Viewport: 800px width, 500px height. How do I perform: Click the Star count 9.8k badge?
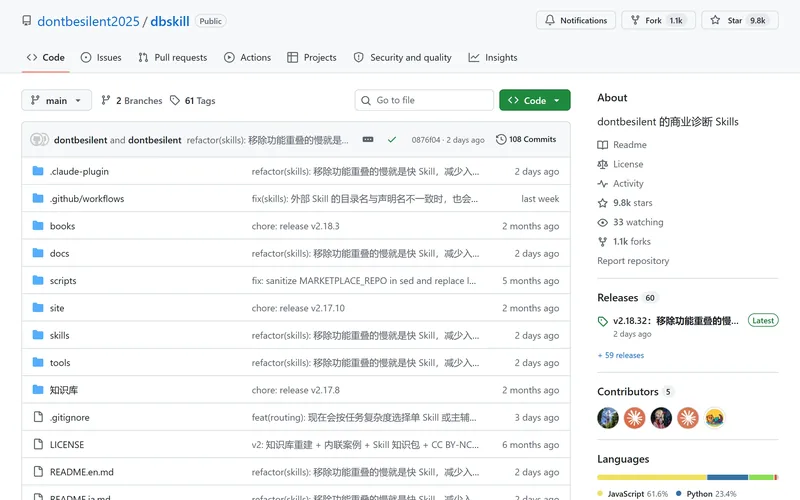[758, 20]
